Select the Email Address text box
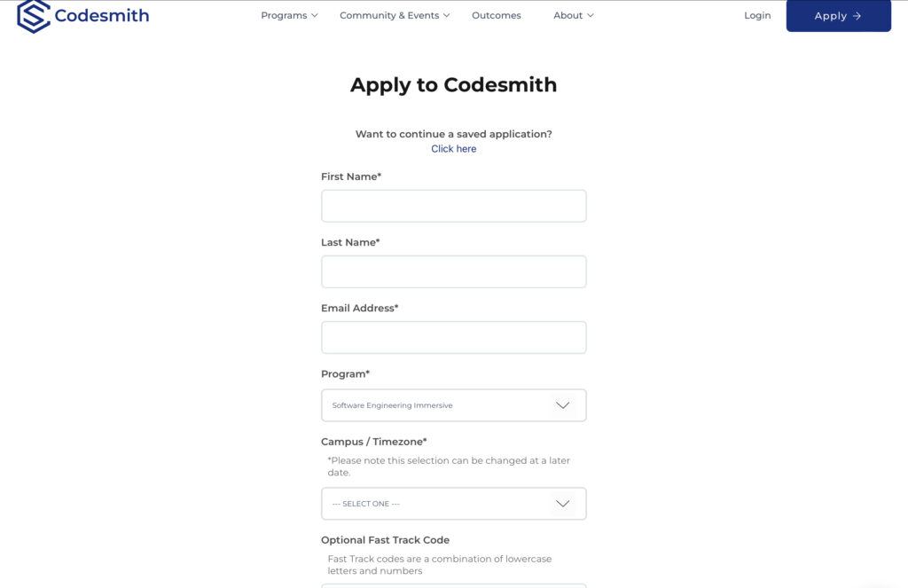908x588 pixels. click(453, 337)
